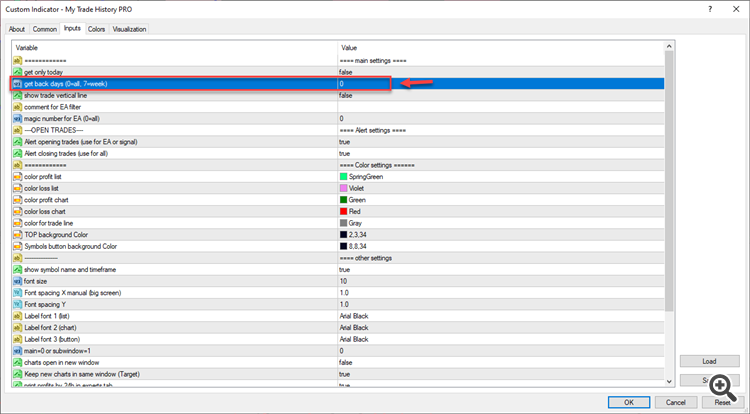Click the icon beside 'magic number for EA'

click(x=18, y=119)
